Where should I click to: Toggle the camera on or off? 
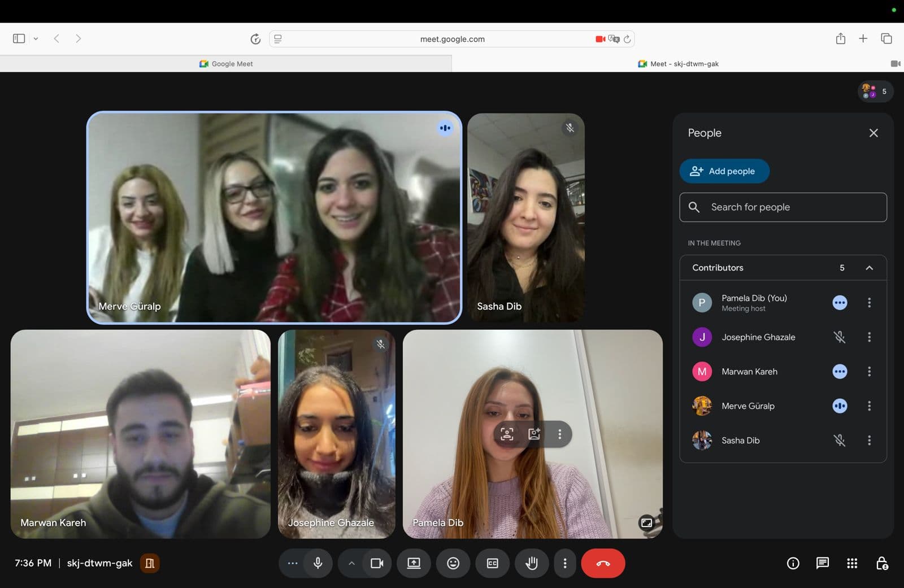pos(377,563)
